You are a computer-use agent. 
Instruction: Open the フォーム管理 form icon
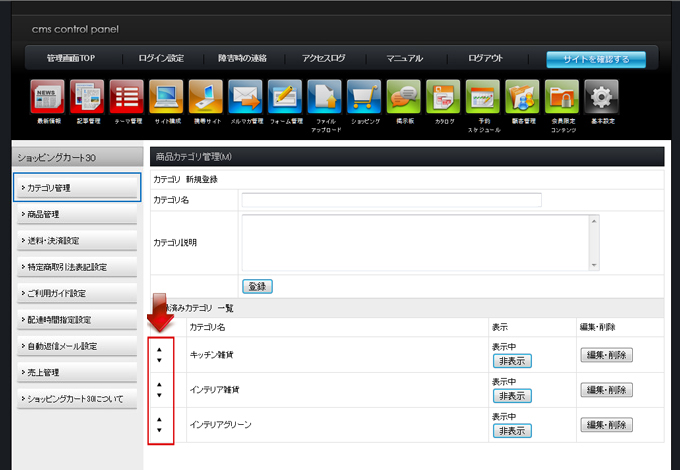pos(285,97)
